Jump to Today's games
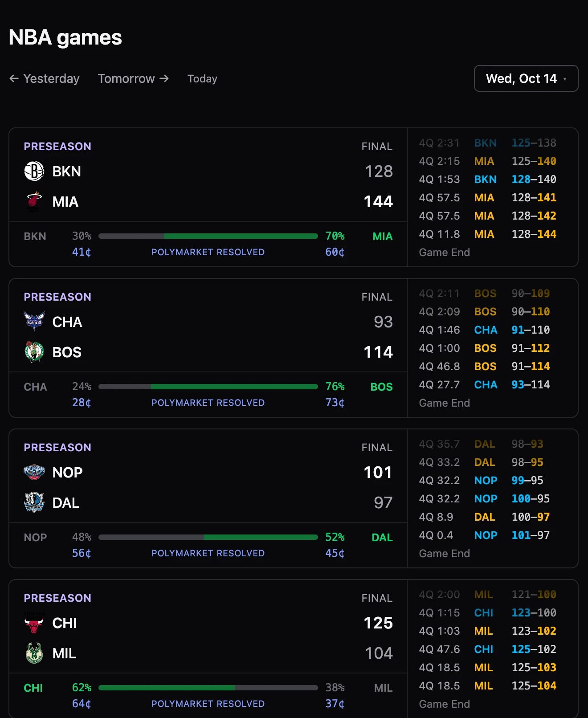 (202, 79)
